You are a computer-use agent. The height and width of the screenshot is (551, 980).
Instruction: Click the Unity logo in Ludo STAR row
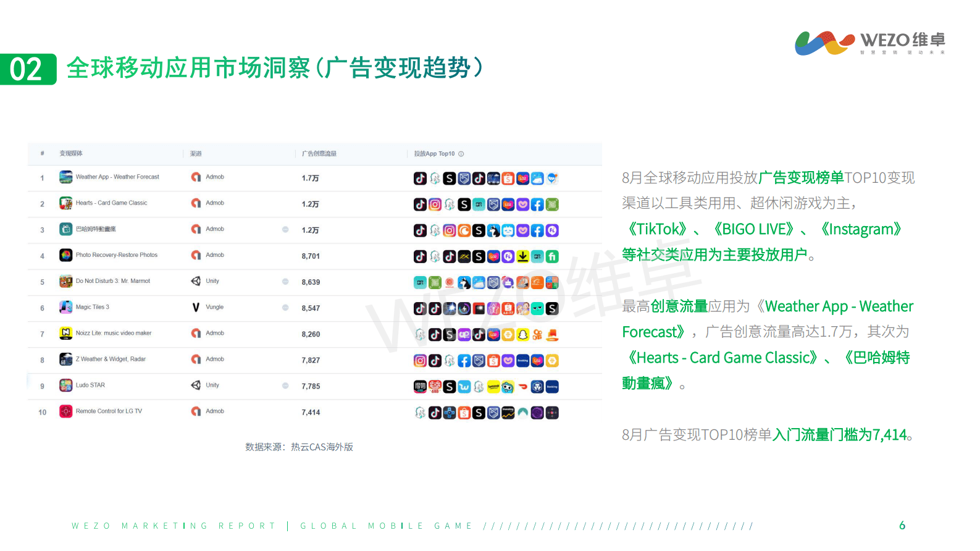[196, 385]
